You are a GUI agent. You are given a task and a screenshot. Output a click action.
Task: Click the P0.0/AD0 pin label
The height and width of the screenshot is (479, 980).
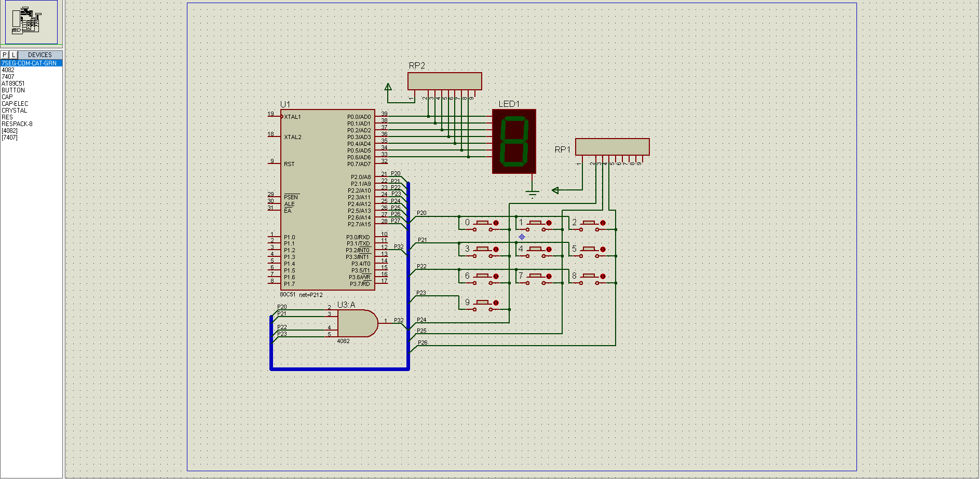pyautogui.click(x=359, y=117)
